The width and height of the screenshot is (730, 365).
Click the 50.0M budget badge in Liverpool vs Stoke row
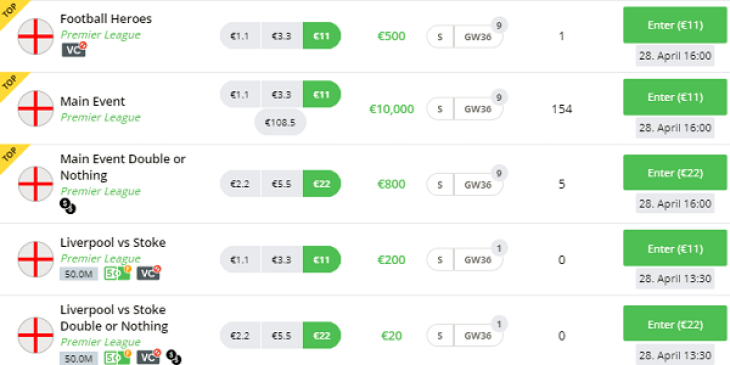click(x=79, y=274)
